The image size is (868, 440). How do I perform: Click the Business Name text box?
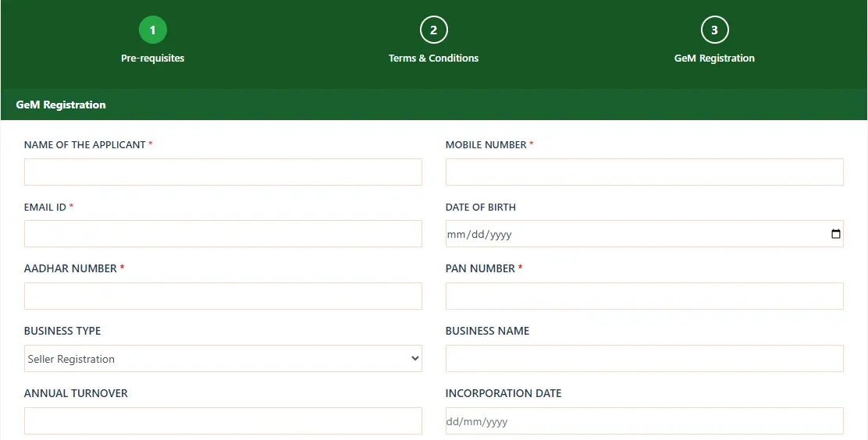[x=644, y=359]
